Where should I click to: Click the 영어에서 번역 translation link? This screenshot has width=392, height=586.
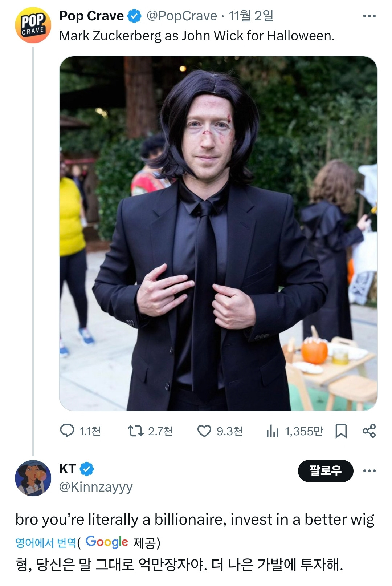[x=46, y=543]
